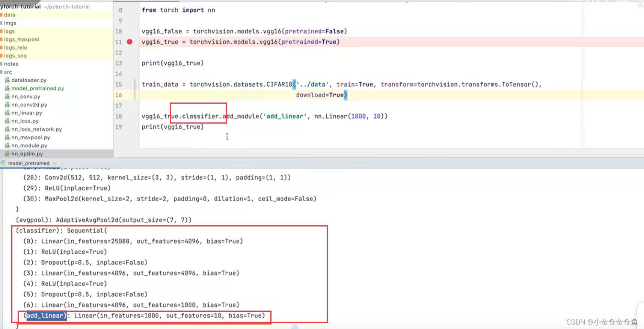Open nn_maxpool.py in the project tree
Viewport: 644px width, 329px height.
pos(30,137)
